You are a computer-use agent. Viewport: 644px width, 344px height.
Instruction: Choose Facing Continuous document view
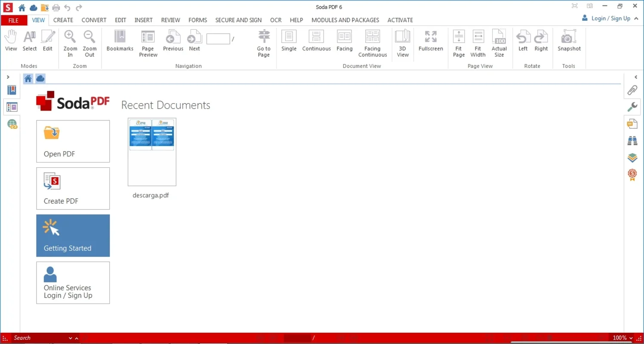(373, 43)
